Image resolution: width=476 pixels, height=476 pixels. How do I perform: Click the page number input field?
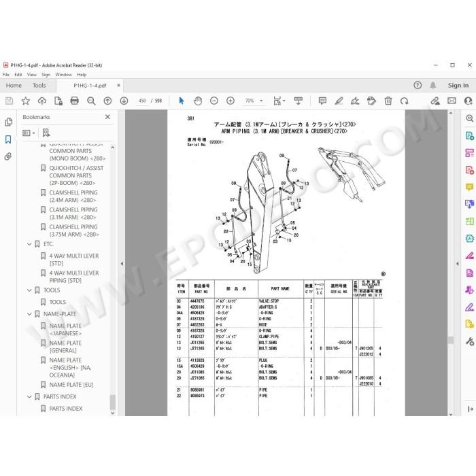[x=142, y=101]
